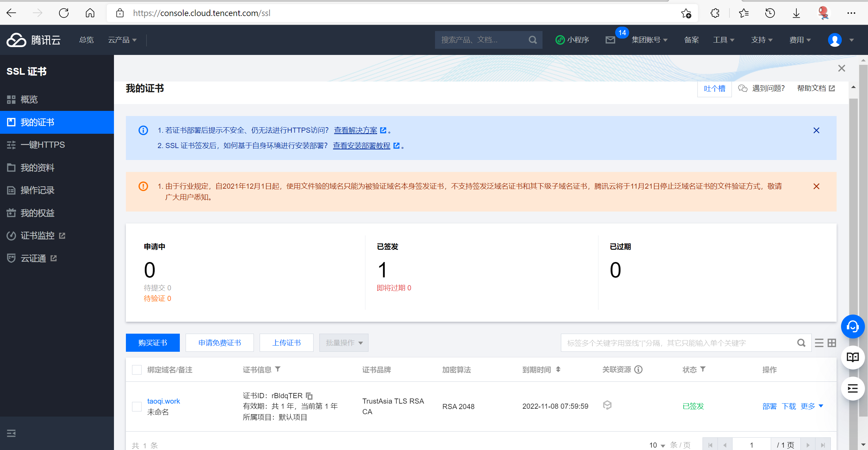Go to 概览 overview in sidebar

(x=29, y=100)
